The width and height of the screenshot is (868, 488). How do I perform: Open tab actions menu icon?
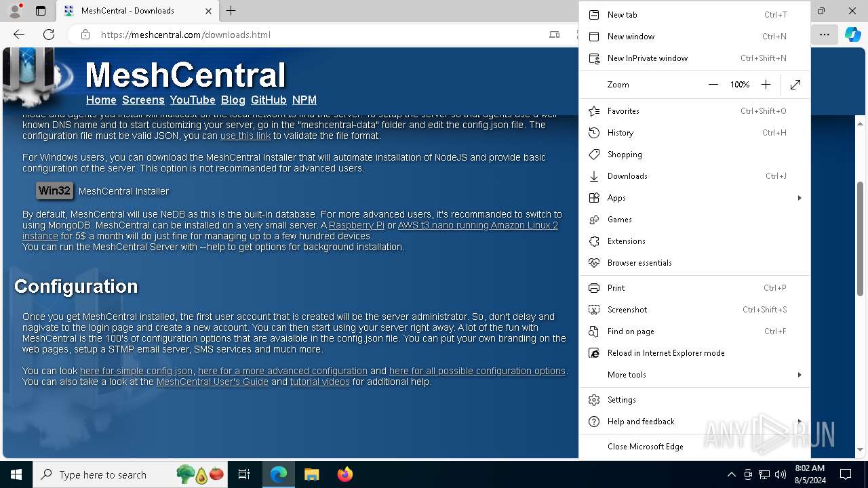click(40, 11)
